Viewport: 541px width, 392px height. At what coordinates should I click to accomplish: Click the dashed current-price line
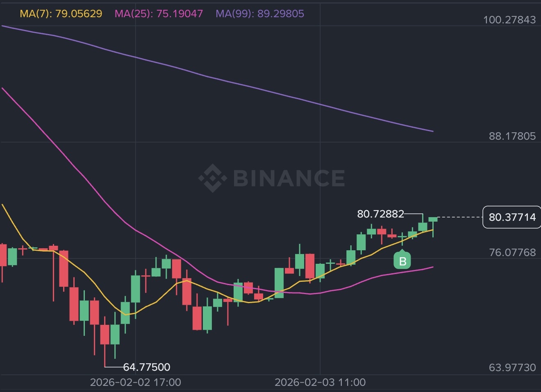(x=459, y=217)
